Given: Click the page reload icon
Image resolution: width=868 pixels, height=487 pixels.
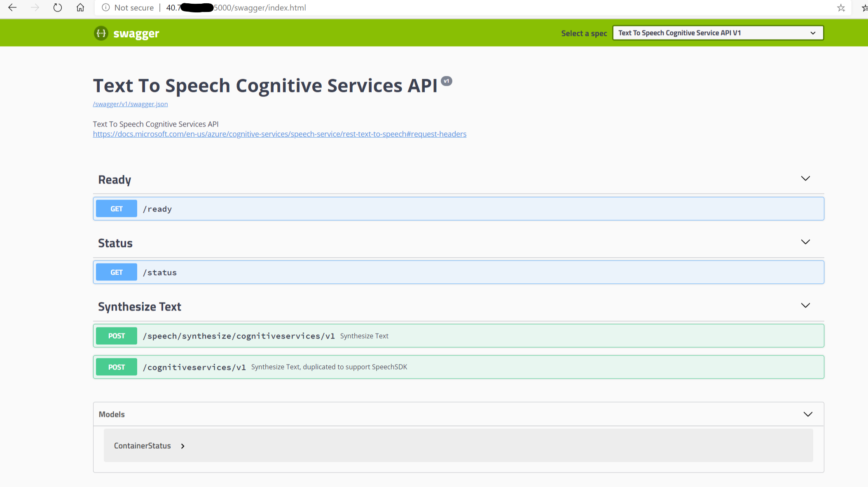Looking at the screenshot, I should pos(58,7).
